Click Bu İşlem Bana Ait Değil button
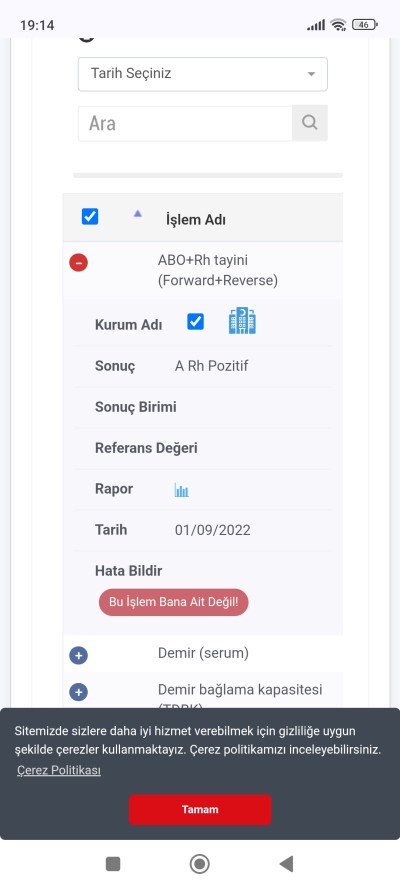The width and height of the screenshot is (400, 888). (173, 602)
